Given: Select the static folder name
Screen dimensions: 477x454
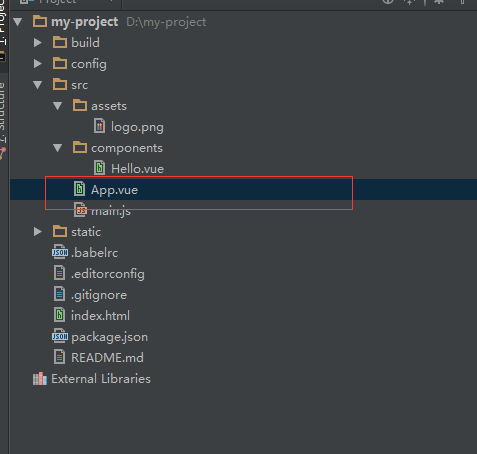Looking at the screenshot, I should 86,232.
